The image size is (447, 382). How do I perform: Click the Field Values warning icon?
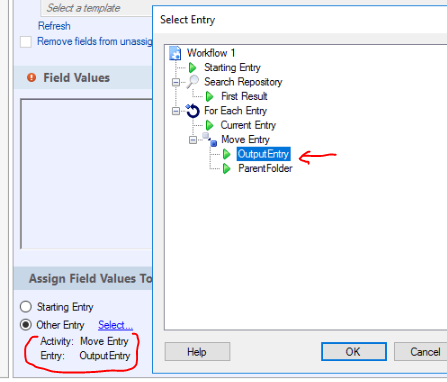[32, 78]
